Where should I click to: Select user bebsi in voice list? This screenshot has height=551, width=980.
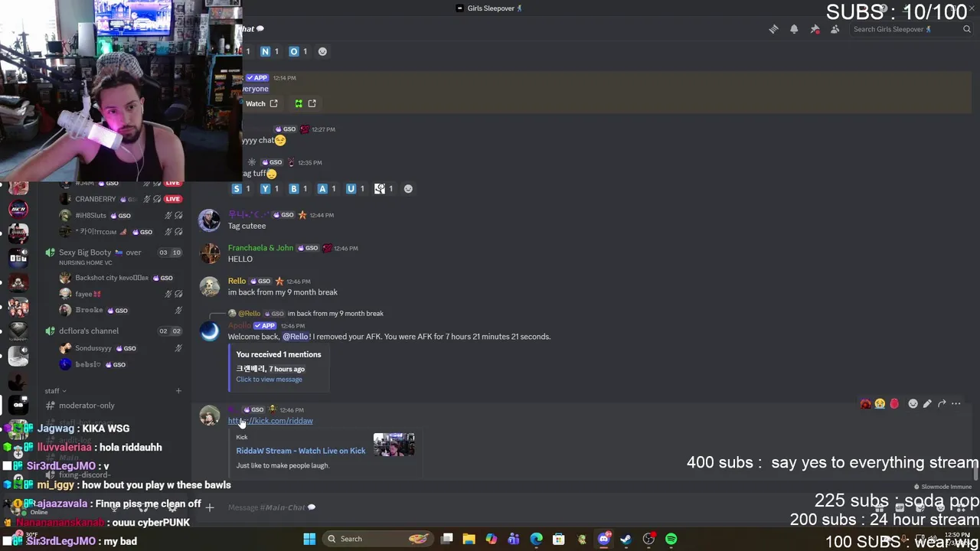tap(88, 364)
